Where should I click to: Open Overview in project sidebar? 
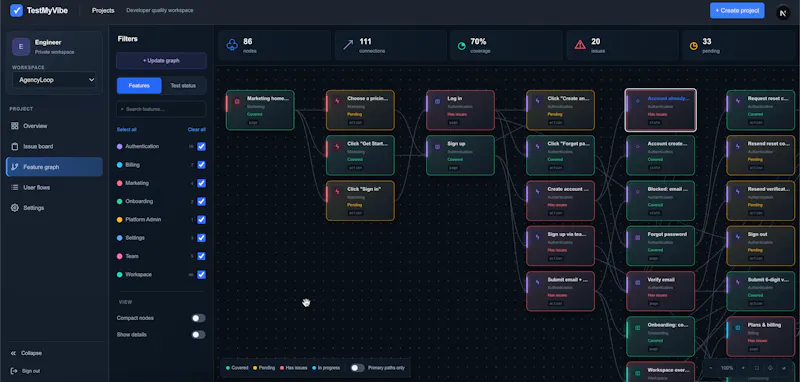click(x=54, y=126)
